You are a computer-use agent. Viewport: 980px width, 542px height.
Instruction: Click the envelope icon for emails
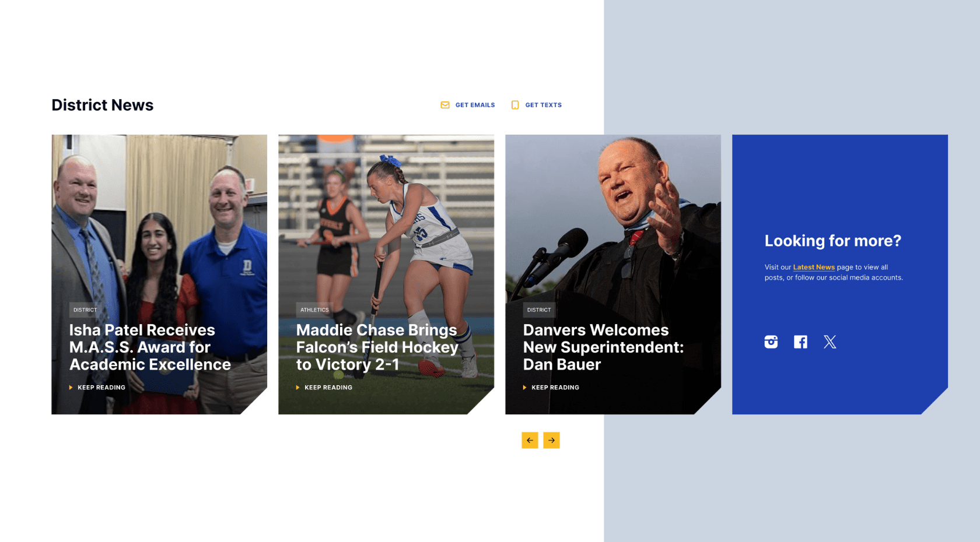tap(445, 105)
